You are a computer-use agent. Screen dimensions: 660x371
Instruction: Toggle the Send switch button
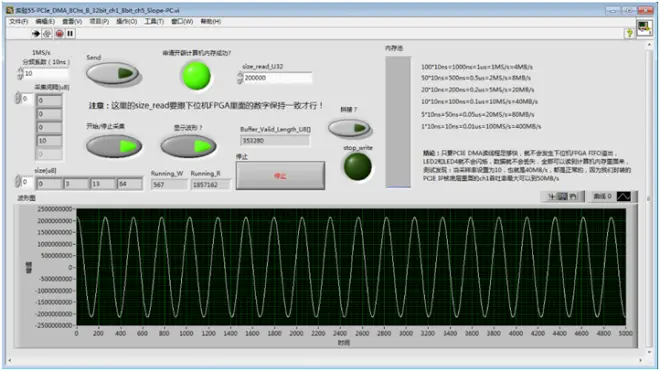point(113,74)
